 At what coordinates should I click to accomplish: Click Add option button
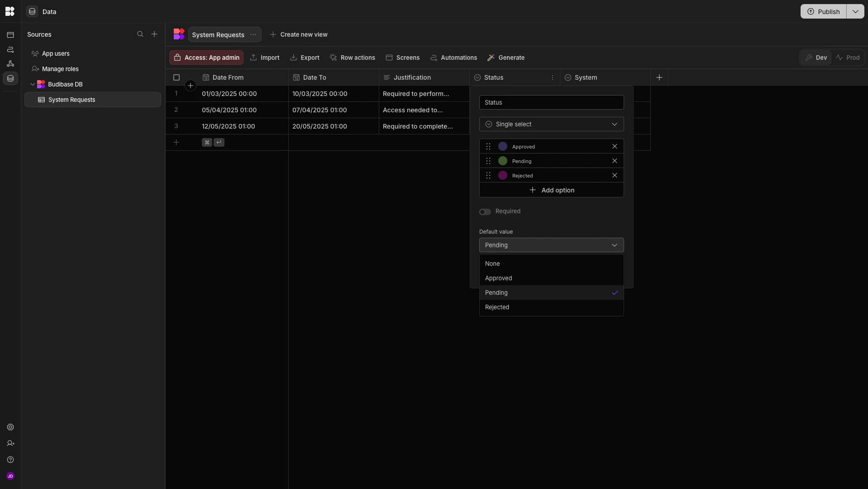[x=551, y=190]
